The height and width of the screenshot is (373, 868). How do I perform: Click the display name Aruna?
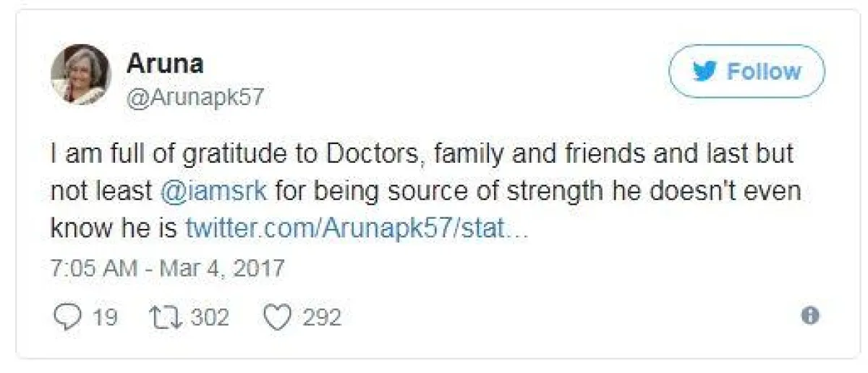pos(165,64)
